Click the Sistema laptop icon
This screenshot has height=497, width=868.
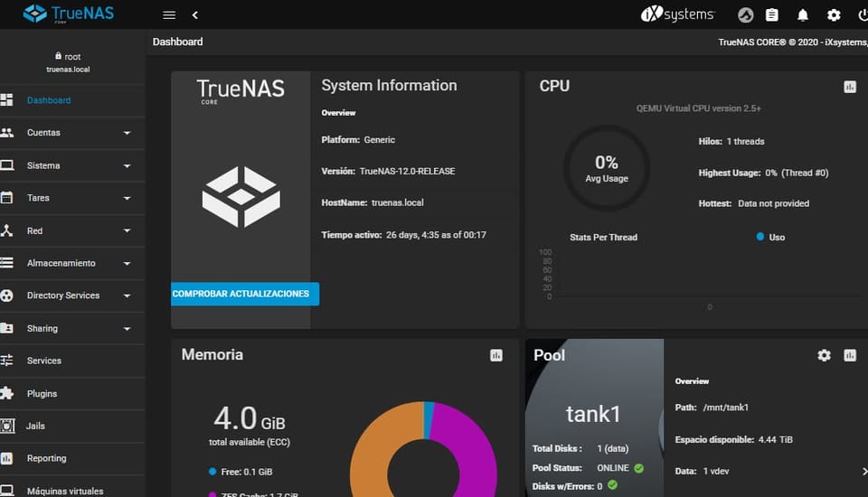pyautogui.click(x=6, y=165)
